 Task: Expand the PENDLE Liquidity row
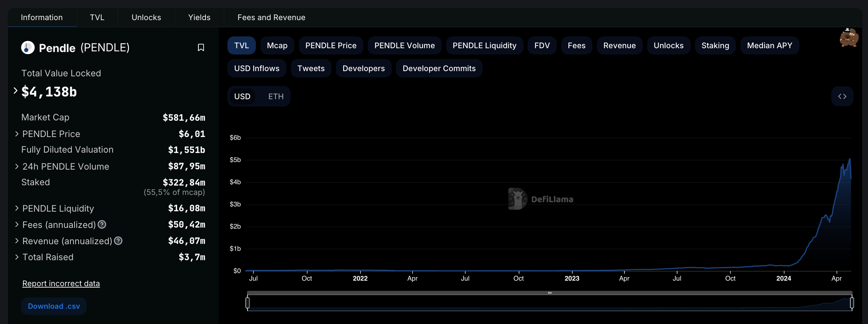point(17,208)
